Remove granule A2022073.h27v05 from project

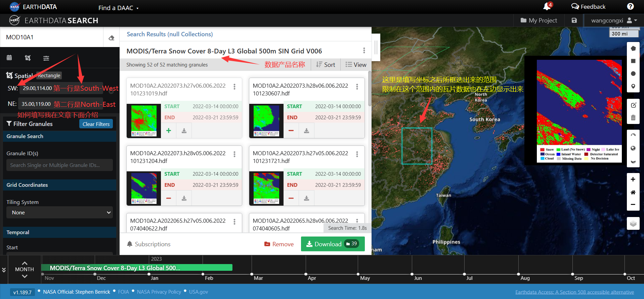(291, 198)
